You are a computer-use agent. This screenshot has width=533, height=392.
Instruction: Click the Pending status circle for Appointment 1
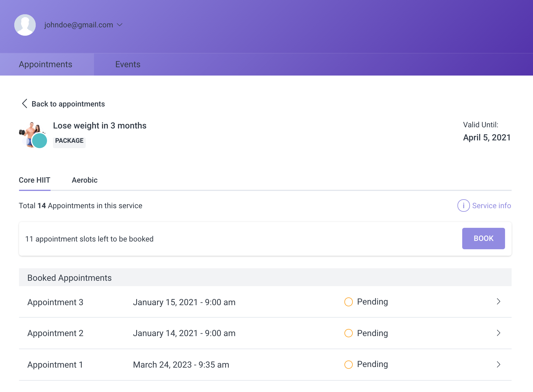point(348,364)
